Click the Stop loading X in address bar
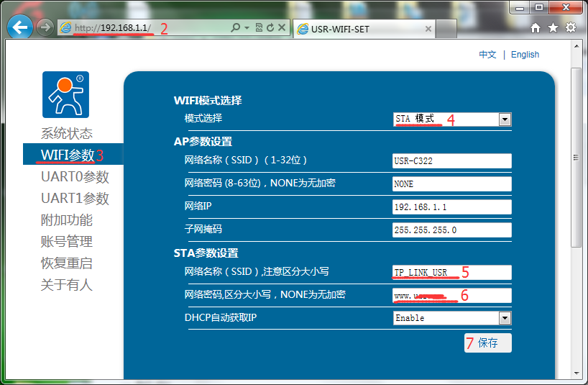This screenshot has height=385, width=588. coord(282,28)
